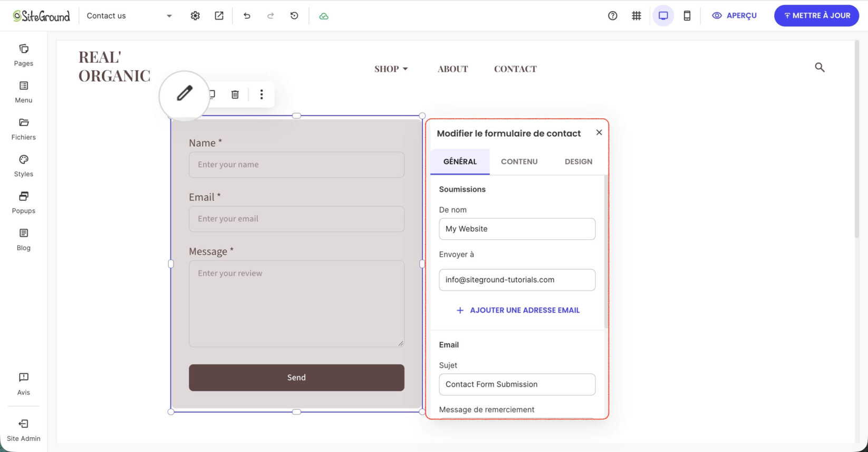
Task: Expand the SHOP navigation menu arrow
Action: (406, 69)
